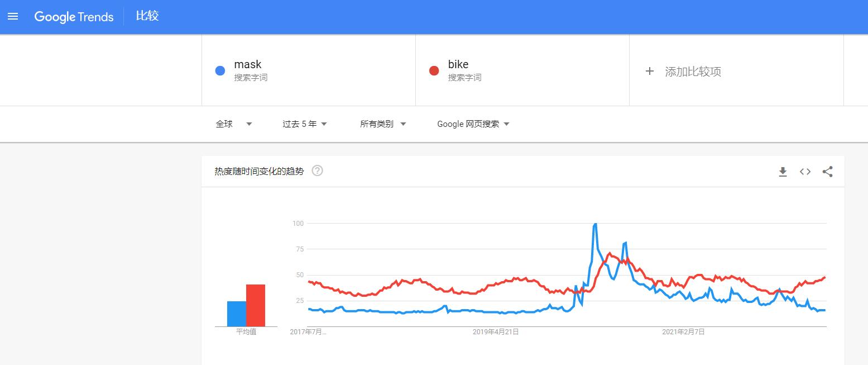This screenshot has height=365, width=868.
Task: Open the 所有类别 category dropdown
Action: pos(382,124)
